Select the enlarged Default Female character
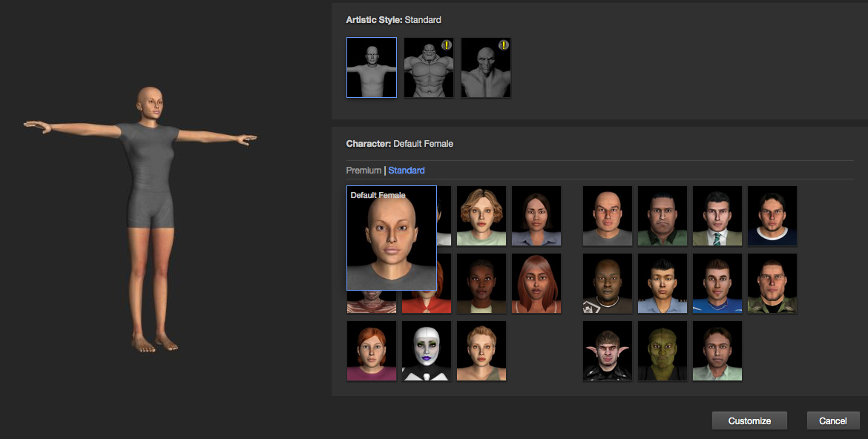The width and height of the screenshot is (868, 439). click(x=392, y=238)
